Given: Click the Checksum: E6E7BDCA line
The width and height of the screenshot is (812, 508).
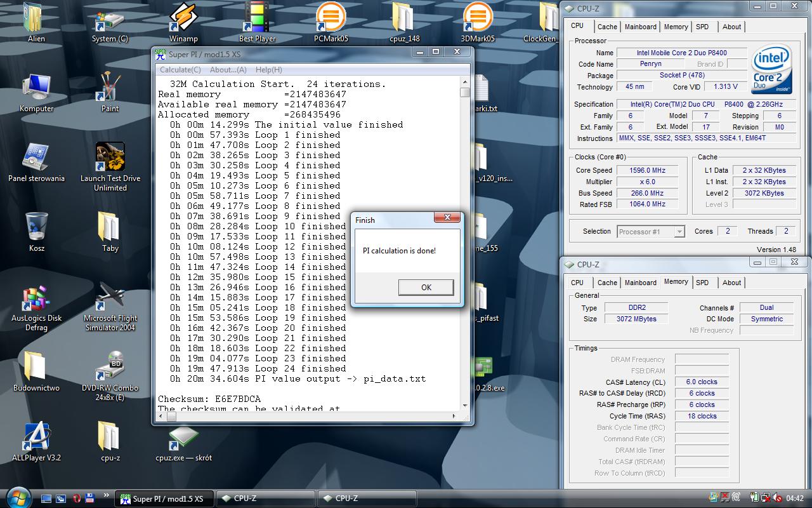Looking at the screenshot, I should [x=209, y=399].
